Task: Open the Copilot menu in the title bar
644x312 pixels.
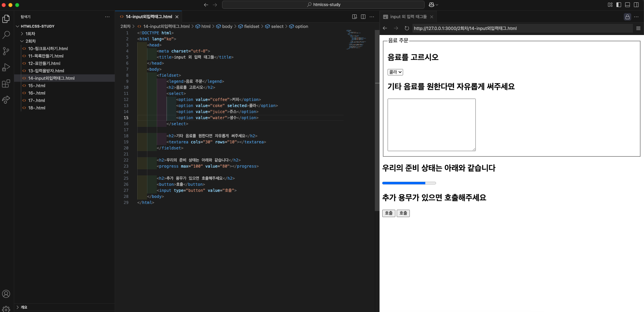Action: [433, 5]
